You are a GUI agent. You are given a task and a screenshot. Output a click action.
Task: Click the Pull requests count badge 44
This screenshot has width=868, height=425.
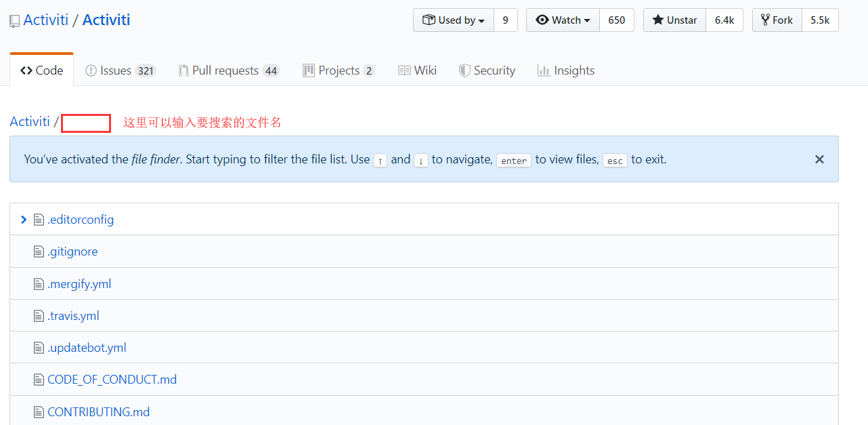coord(272,70)
